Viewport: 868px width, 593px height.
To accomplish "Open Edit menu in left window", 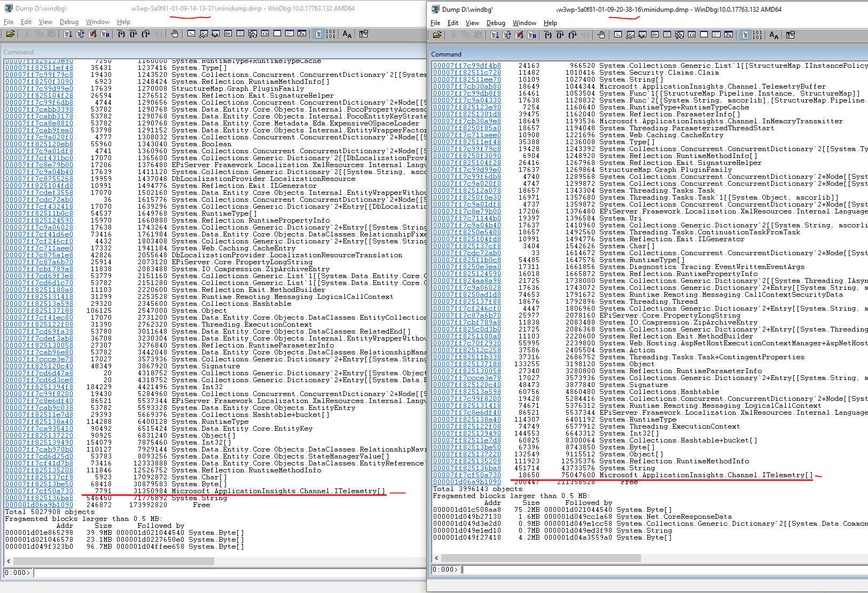I will (x=26, y=22).
